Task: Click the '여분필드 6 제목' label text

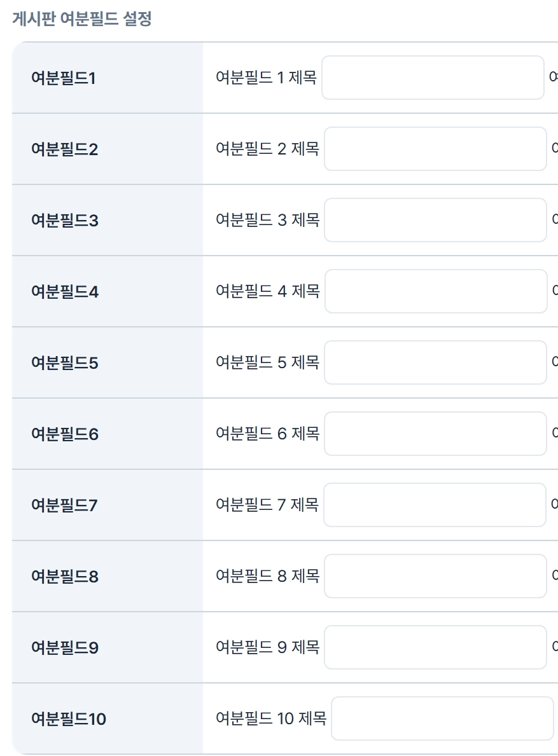Action: [x=267, y=434]
